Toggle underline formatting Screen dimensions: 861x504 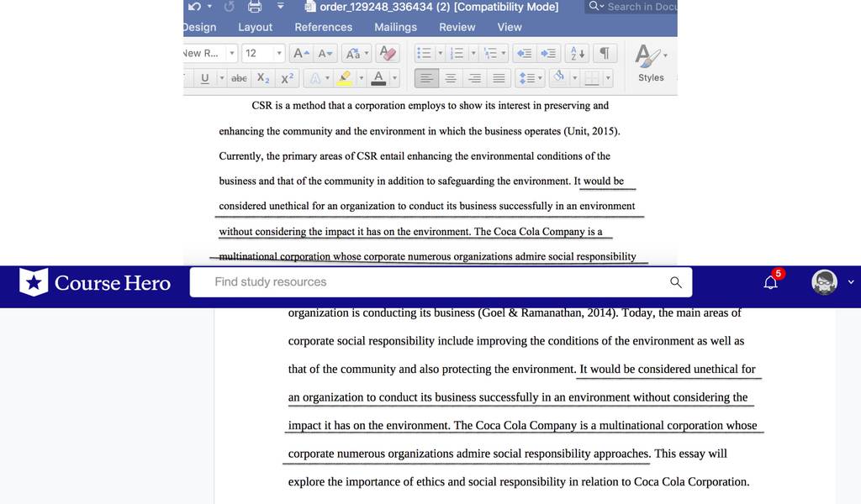[x=205, y=78]
